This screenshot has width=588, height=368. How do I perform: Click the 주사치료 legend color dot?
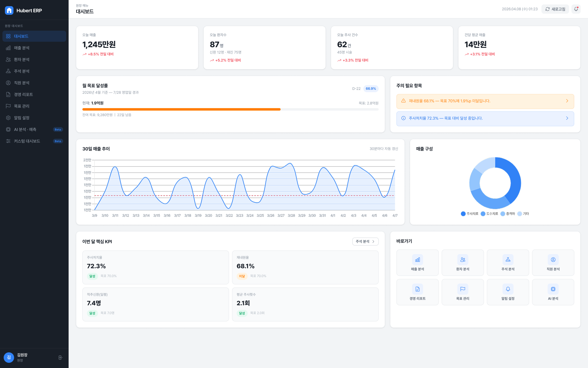[463, 214]
